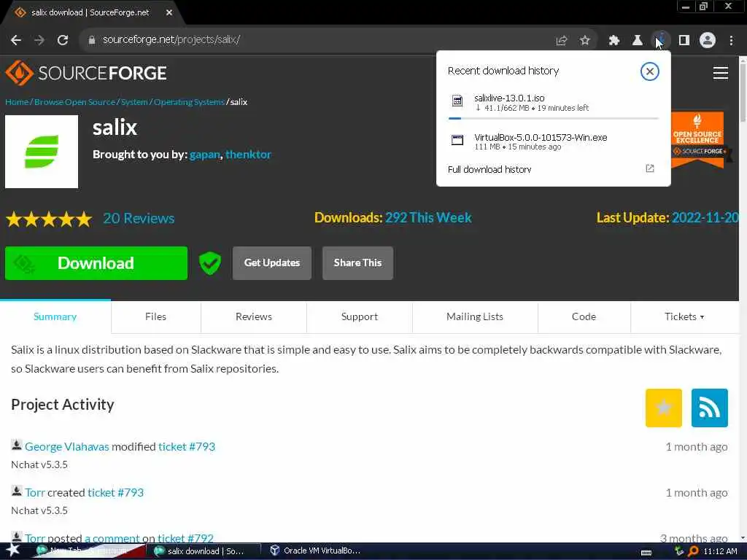Image resolution: width=747 pixels, height=560 pixels.
Task: Click the browser forward arrow
Action: 39,40
